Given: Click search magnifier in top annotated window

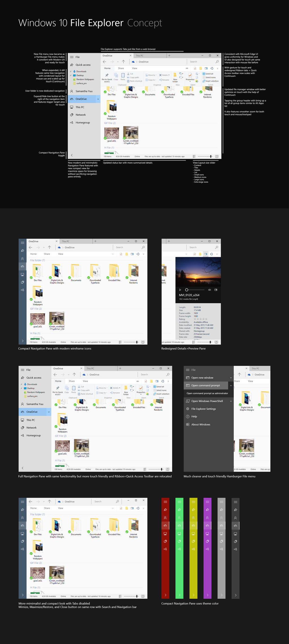Looking at the screenshot, I should (x=217, y=61).
